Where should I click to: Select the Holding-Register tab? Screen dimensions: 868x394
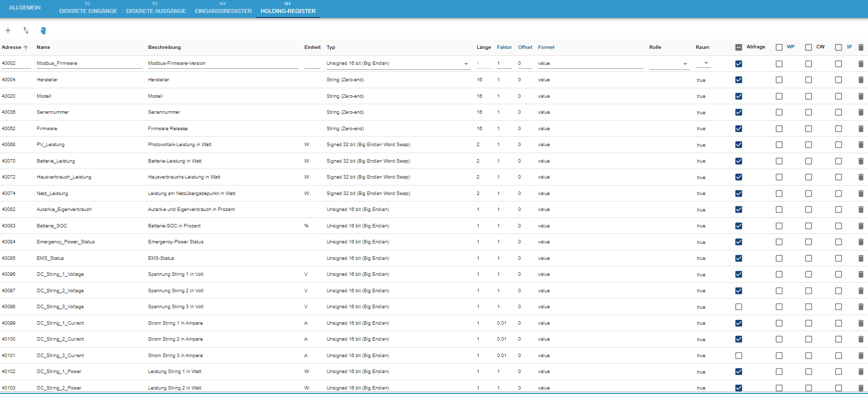click(x=288, y=8)
